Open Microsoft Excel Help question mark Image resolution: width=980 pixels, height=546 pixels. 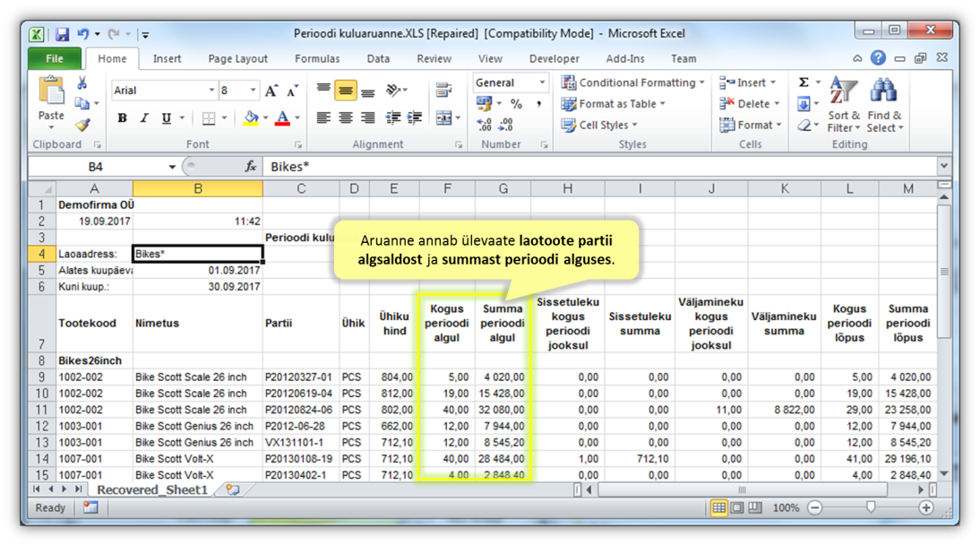[878, 57]
